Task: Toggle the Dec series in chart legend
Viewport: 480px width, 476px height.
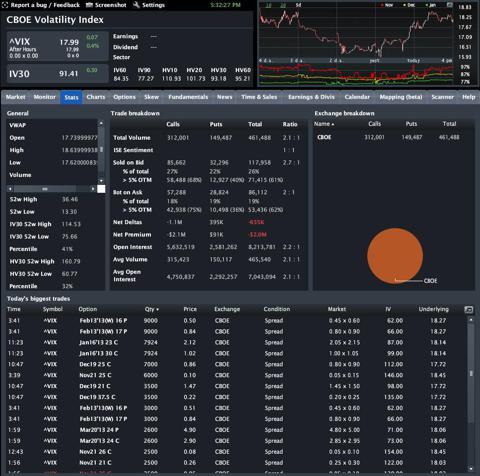Action: click(409, 5)
